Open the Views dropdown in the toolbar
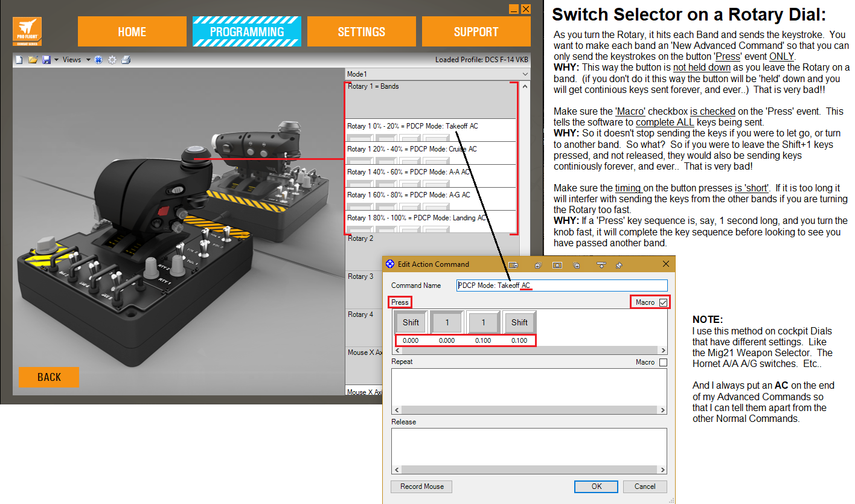 [76, 60]
